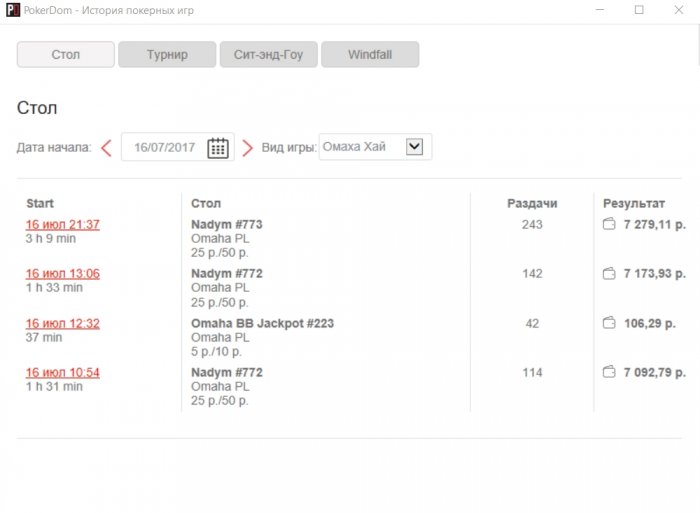This screenshot has width=700, height=513.
Task: Open session link 16 июл 10:54
Action: pyautogui.click(x=63, y=372)
